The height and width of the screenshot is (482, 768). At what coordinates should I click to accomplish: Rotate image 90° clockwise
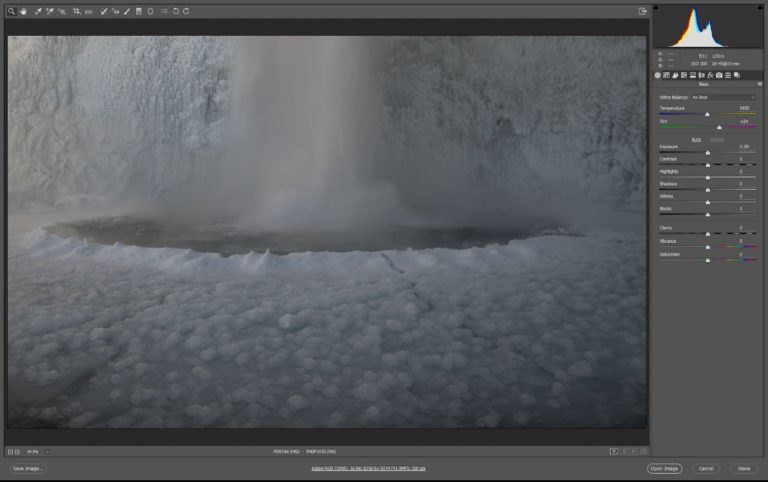coord(187,11)
